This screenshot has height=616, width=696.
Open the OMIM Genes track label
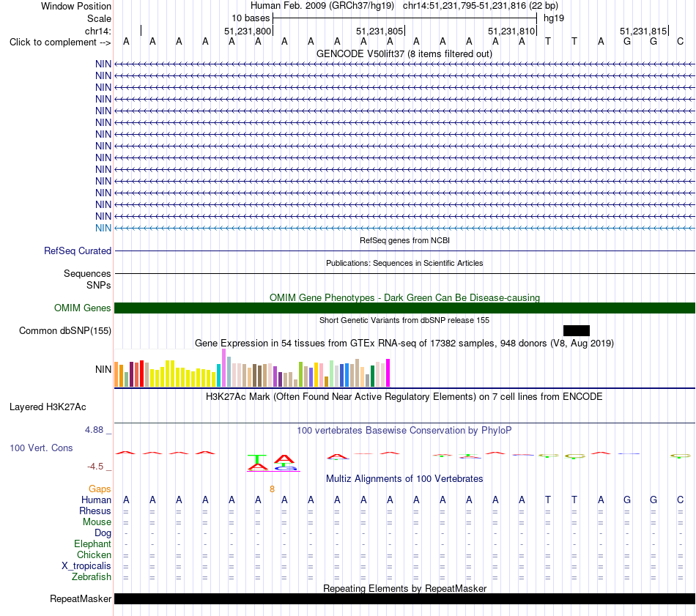(82, 308)
